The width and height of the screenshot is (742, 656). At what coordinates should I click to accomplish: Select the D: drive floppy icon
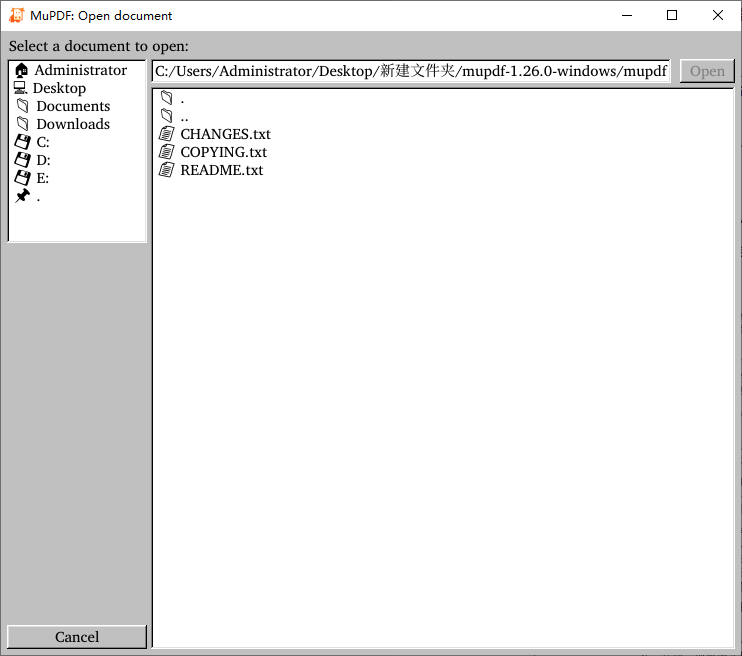pyautogui.click(x=22, y=160)
